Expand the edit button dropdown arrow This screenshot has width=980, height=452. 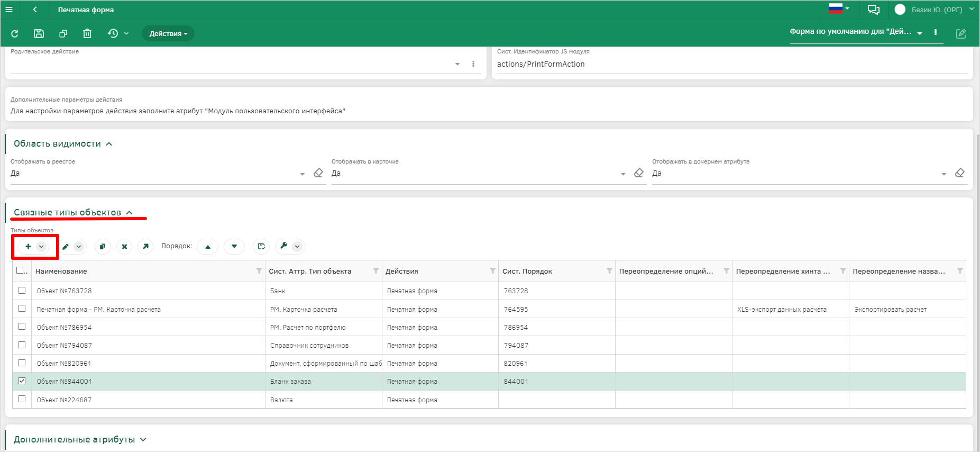[x=79, y=247]
